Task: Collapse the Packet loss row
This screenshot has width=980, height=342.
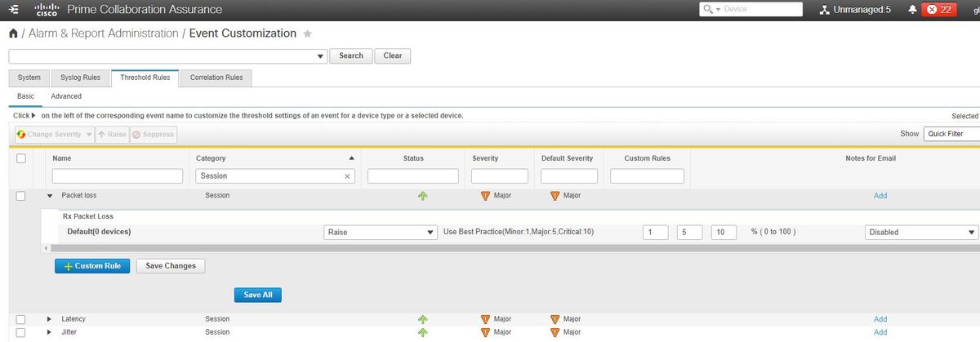Action: point(49,196)
